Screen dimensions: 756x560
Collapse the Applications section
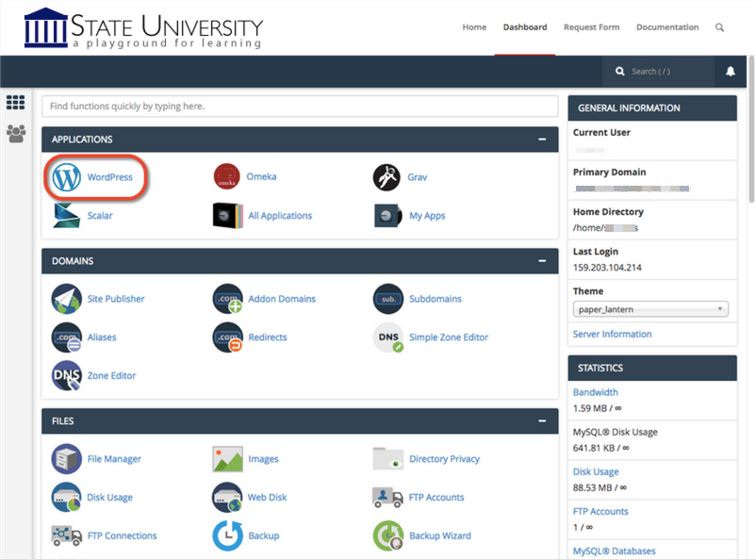(542, 140)
